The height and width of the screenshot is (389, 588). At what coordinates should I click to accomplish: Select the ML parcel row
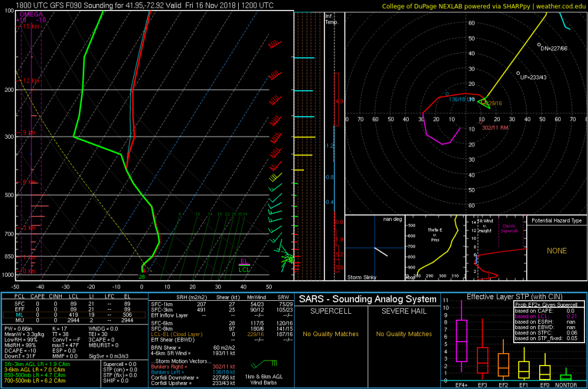74,315
